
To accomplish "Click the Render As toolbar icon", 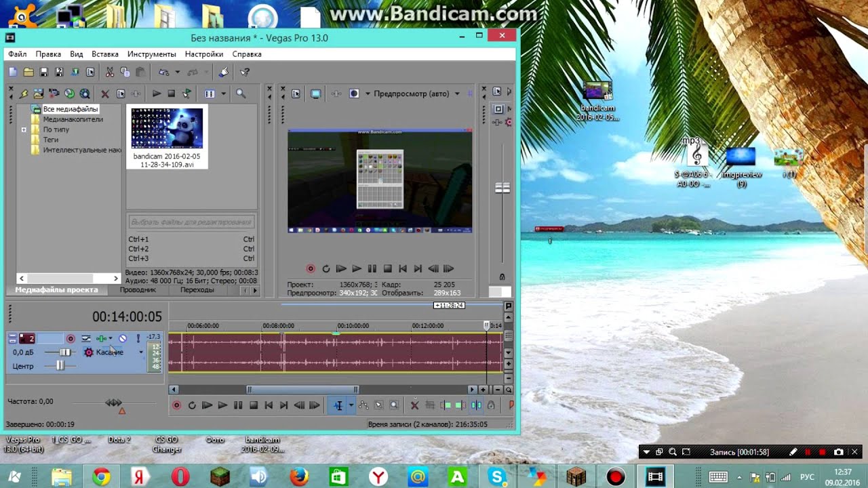I will (75, 73).
